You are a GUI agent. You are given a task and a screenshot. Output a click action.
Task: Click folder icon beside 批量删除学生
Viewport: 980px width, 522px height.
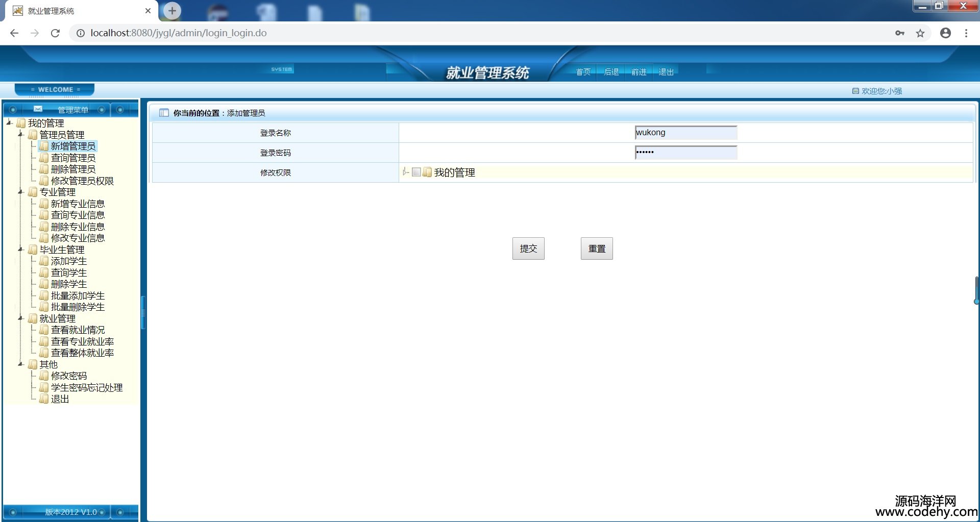[x=44, y=307]
